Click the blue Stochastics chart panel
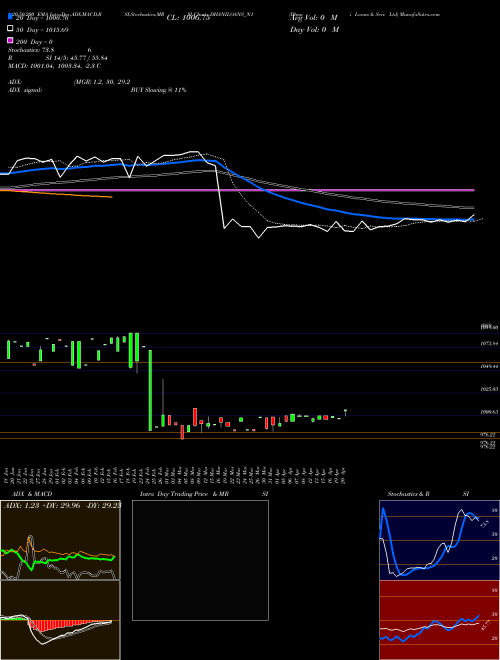The width and height of the screenshot is (500, 660). point(439,540)
